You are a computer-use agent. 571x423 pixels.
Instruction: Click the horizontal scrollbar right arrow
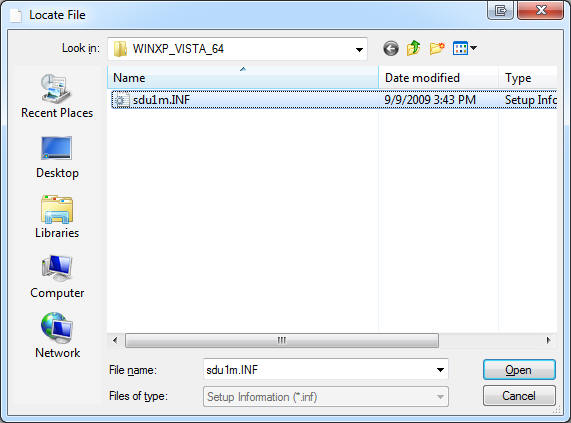548,340
